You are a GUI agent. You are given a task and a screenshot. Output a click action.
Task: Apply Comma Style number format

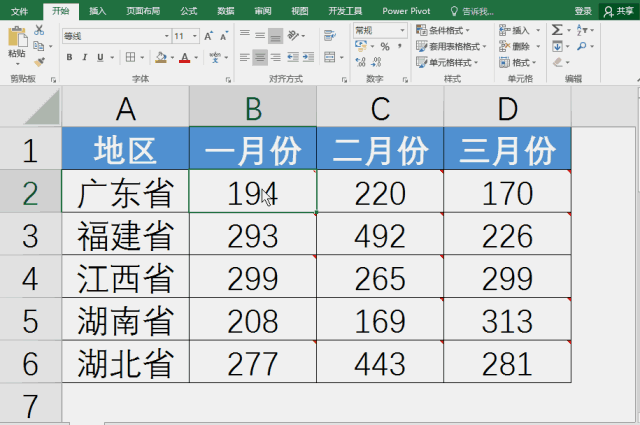(400, 46)
